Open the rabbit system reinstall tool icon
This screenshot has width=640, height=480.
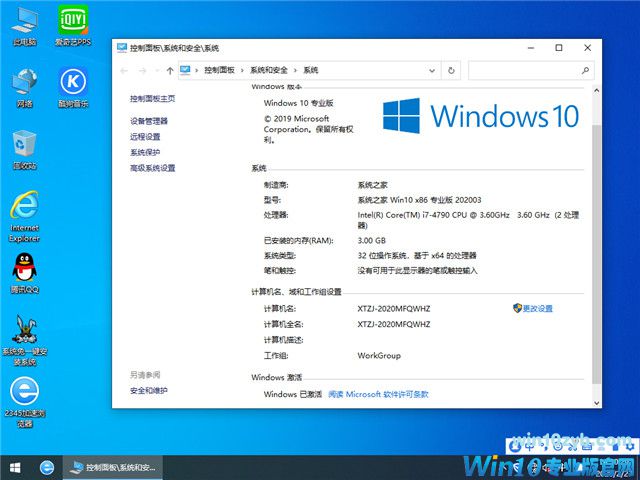[24, 340]
